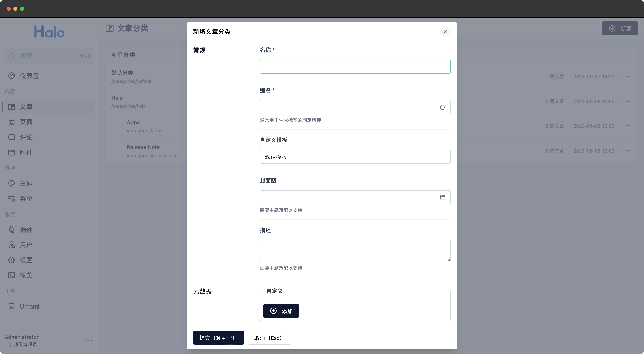The image size is (644, 354).
Task: Click the 别名 input field
Action: click(x=347, y=107)
